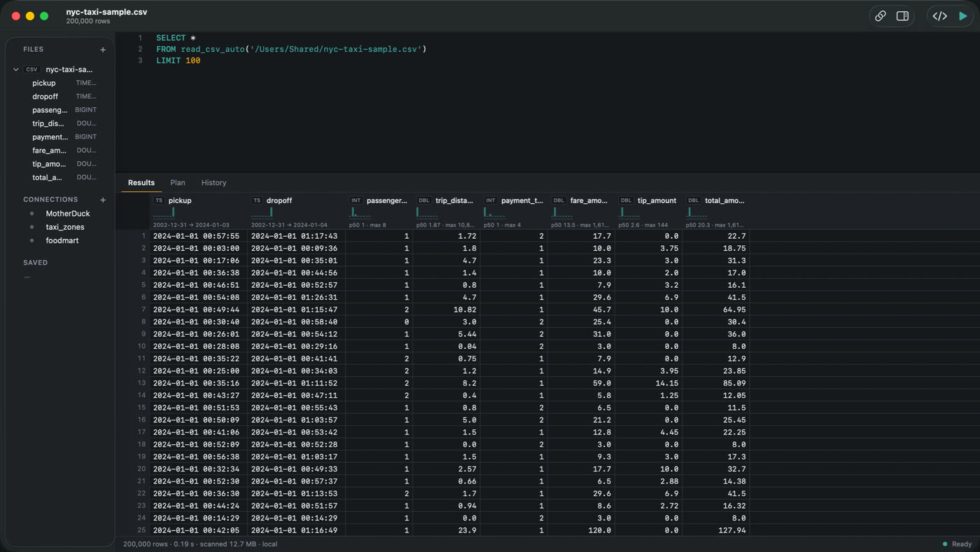Open the foodmart connection
The height and width of the screenshot is (552, 980).
click(62, 240)
